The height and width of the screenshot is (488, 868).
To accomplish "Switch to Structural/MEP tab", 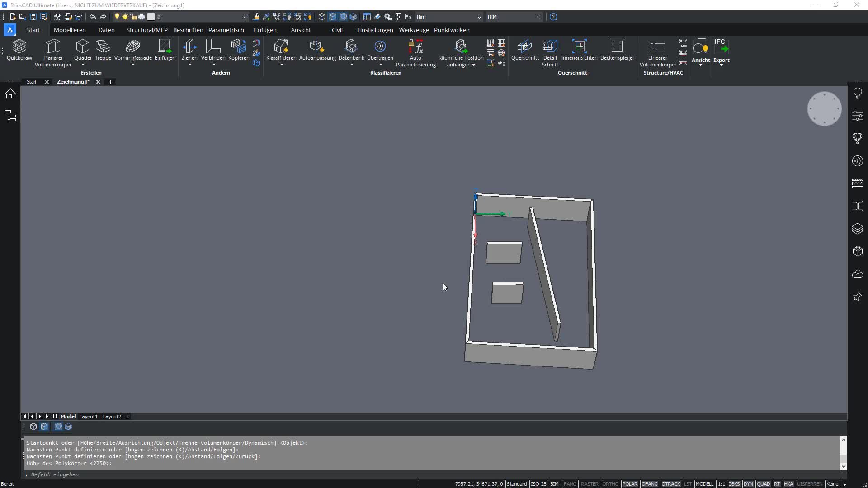I will (x=147, y=30).
